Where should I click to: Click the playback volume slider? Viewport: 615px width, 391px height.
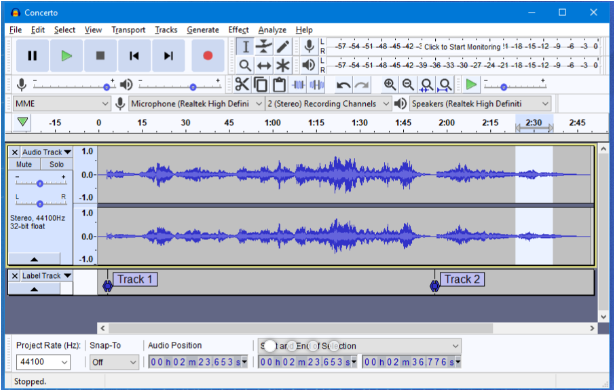point(180,85)
